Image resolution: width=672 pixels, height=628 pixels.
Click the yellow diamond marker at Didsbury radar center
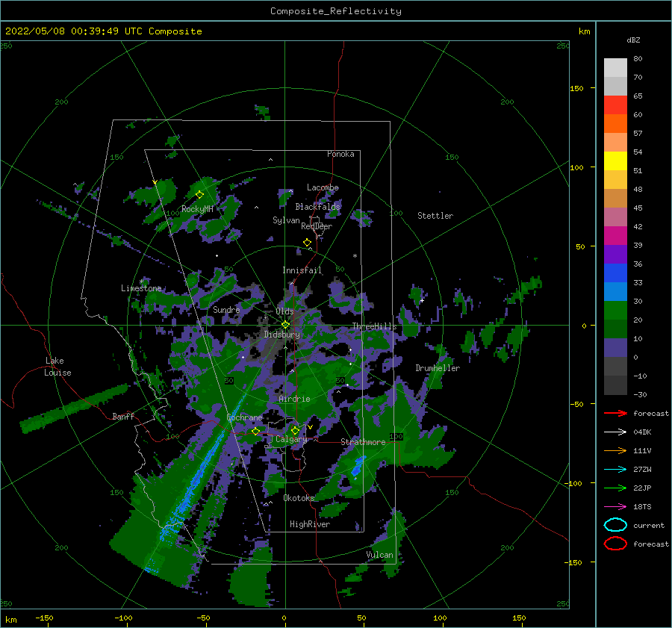[x=285, y=325]
